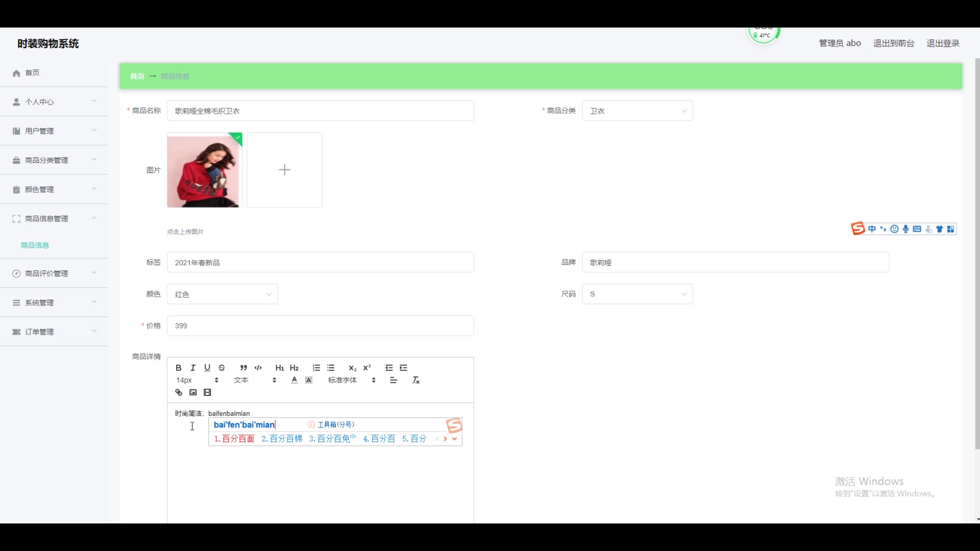The height and width of the screenshot is (551, 980).
Task: Open the 商品分类 dropdown showing 卫衣
Action: click(638, 111)
